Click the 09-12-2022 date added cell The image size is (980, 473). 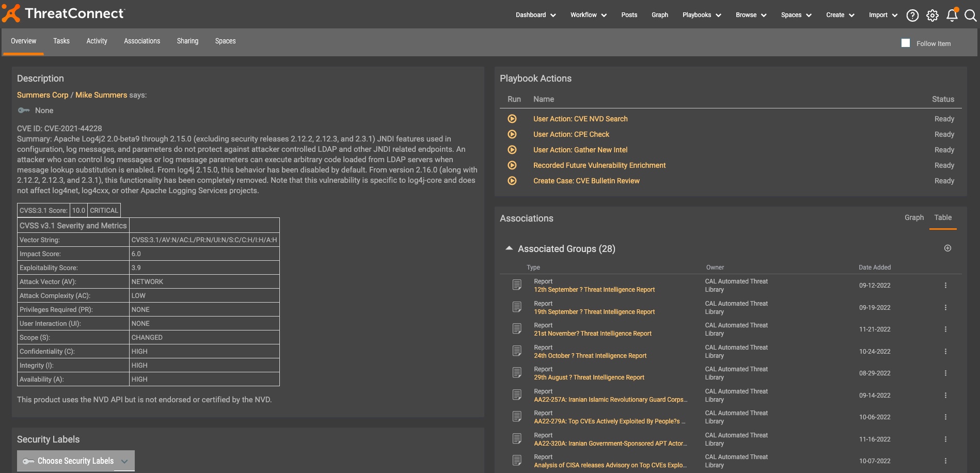pyautogui.click(x=875, y=286)
